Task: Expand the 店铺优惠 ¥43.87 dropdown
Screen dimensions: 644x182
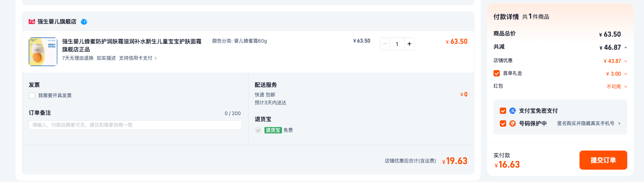Action: coord(626,61)
